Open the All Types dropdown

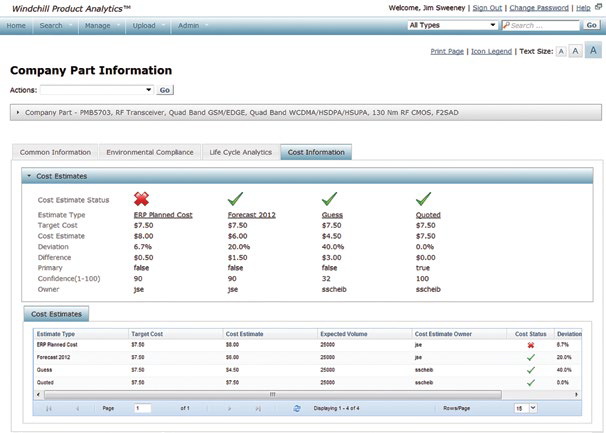(x=452, y=25)
